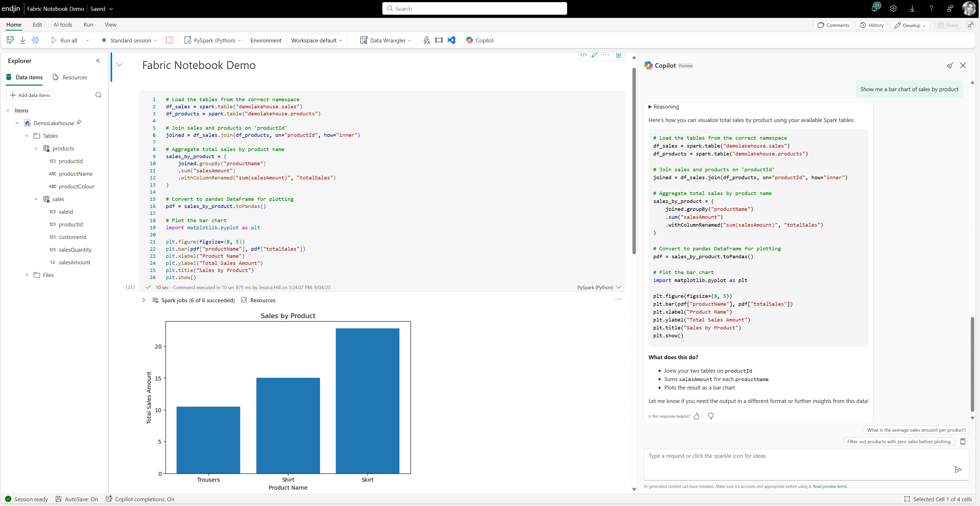This screenshot has width=980, height=506.
Task: Click the download notebook icon
Action: pos(23,40)
